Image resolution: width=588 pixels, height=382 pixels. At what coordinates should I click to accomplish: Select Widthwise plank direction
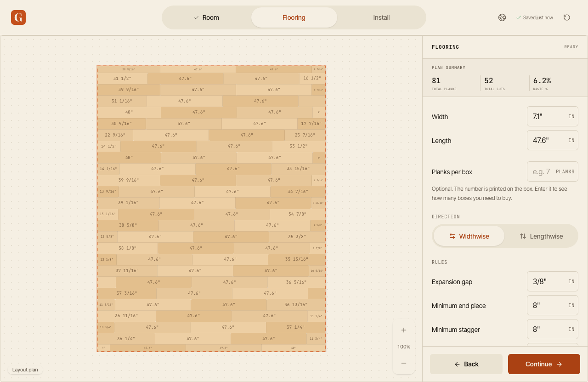pos(469,236)
